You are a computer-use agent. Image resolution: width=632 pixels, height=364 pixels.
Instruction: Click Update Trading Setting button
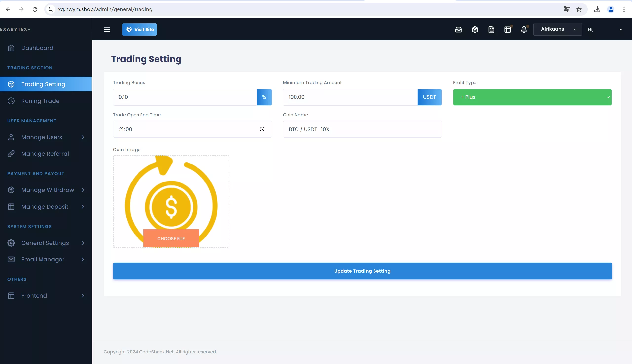point(362,271)
